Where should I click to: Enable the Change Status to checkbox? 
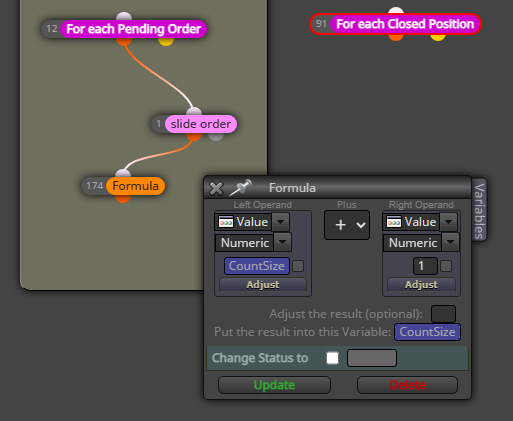332,358
